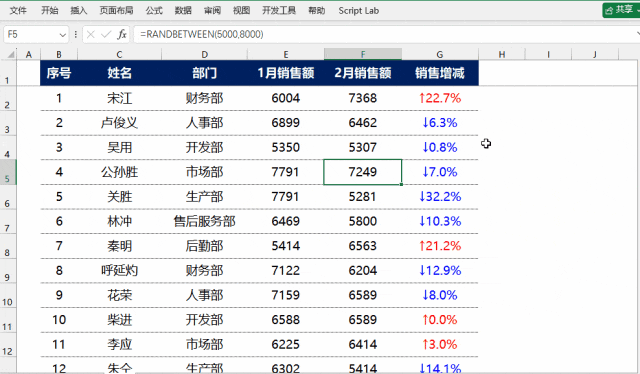This screenshot has height=374, width=640.
Task: Open the 公式 ribbon tab
Action: [154, 11]
